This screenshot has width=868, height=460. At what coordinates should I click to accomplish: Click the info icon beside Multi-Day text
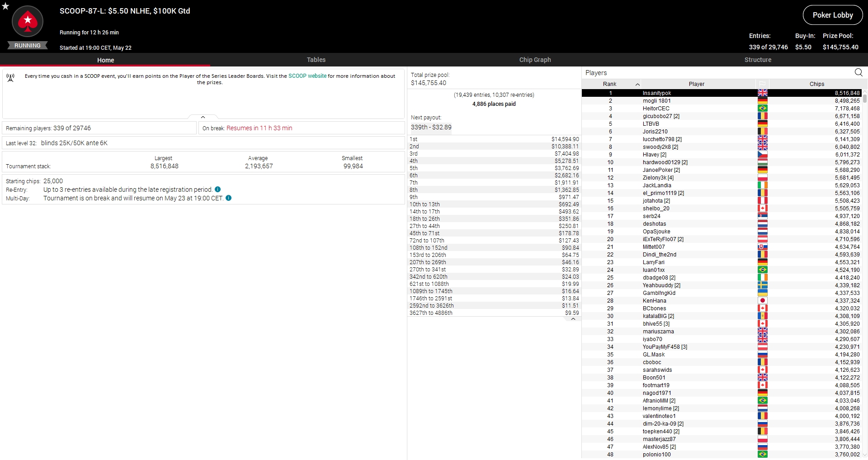pyautogui.click(x=228, y=198)
